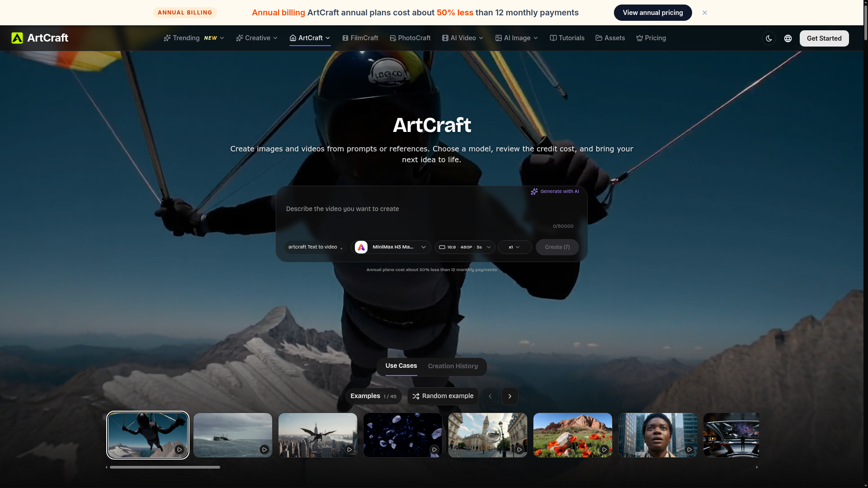Click the ArtCraft logo icon
The height and width of the screenshot is (488, 868).
point(17,38)
